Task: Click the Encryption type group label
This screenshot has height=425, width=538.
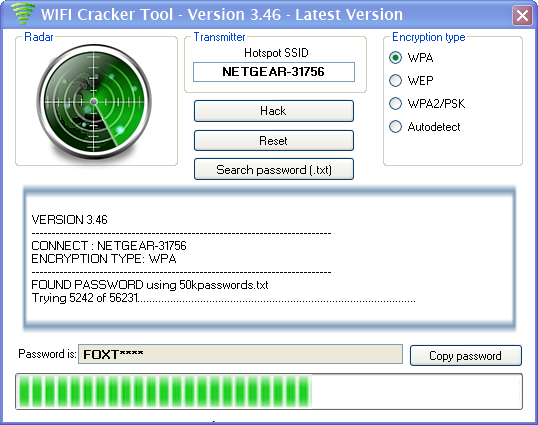Action: [429, 37]
